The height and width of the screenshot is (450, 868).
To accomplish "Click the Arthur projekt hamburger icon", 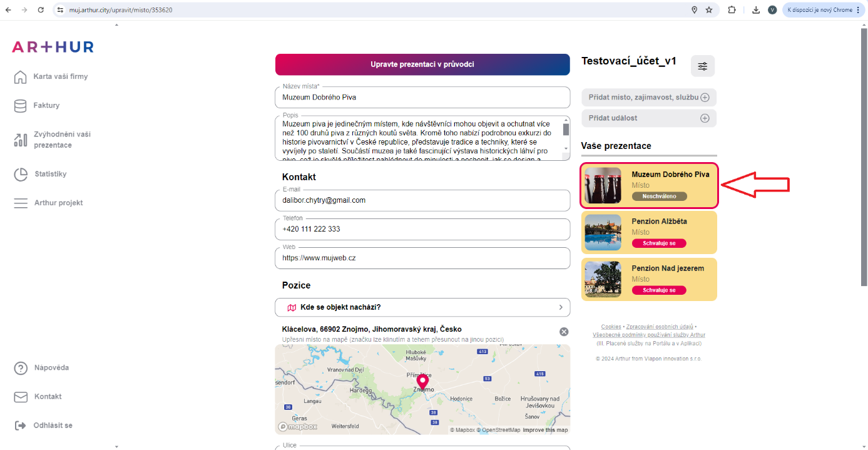I will point(21,203).
